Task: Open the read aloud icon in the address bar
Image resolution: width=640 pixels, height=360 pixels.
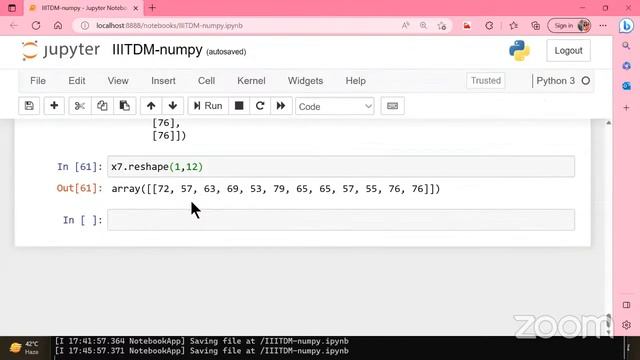Action: [405, 26]
